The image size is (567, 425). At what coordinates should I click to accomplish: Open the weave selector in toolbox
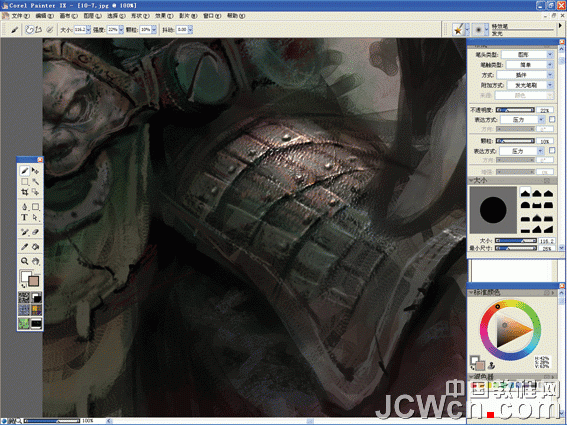point(36,310)
